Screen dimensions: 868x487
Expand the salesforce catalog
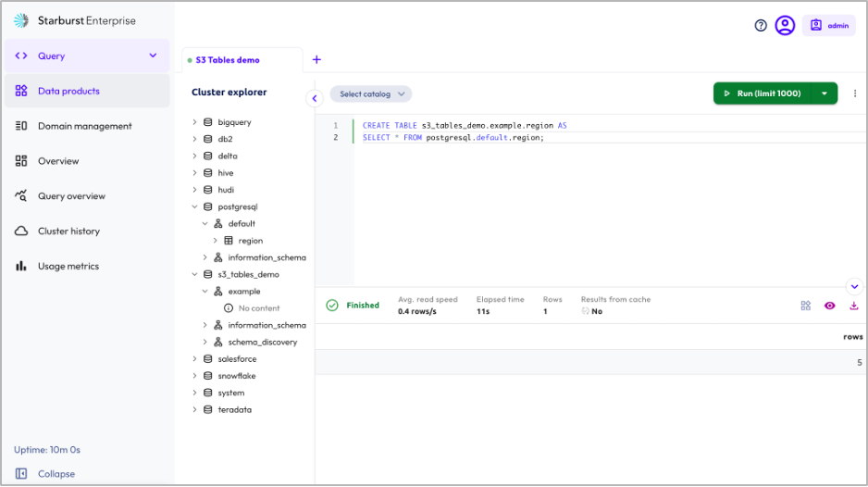pos(194,359)
